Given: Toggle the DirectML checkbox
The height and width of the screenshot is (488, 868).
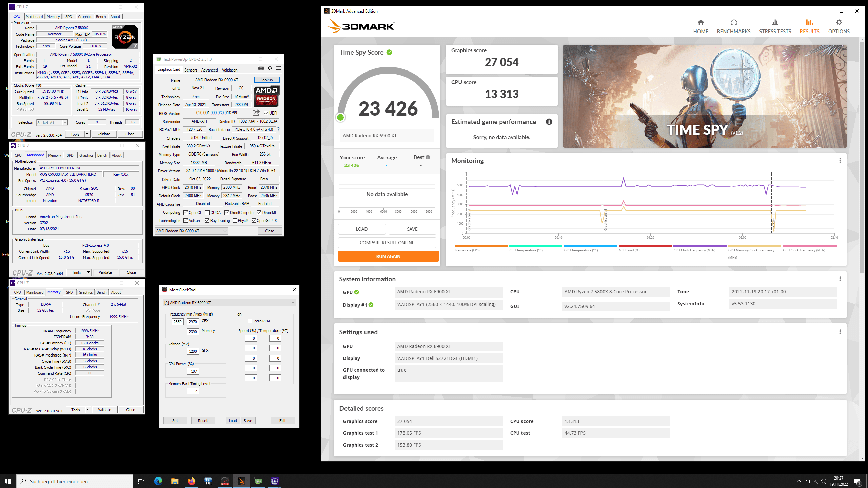Looking at the screenshot, I should click(x=259, y=213).
